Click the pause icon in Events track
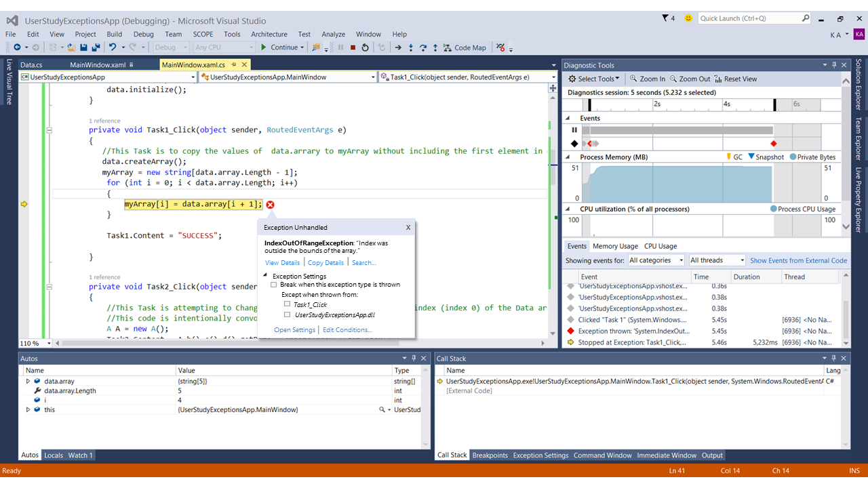The image size is (868, 488). pyautogui.click(x=574, y=130)
